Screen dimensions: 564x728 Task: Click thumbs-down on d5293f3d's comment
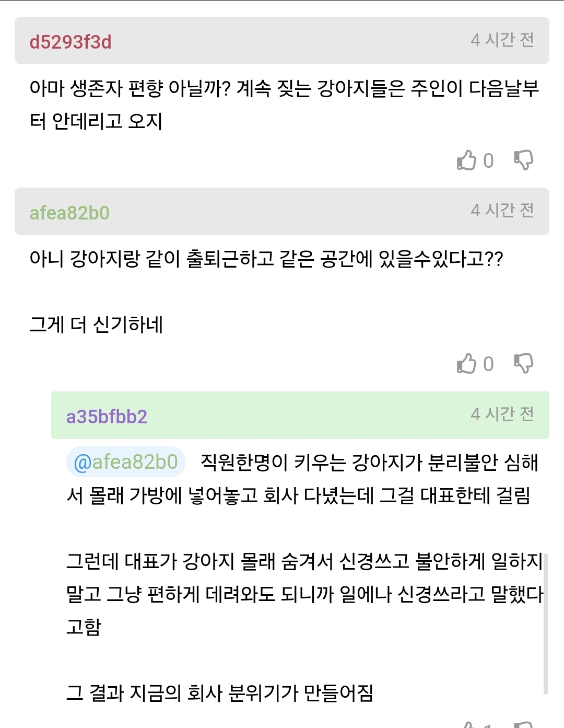[523, 160]
